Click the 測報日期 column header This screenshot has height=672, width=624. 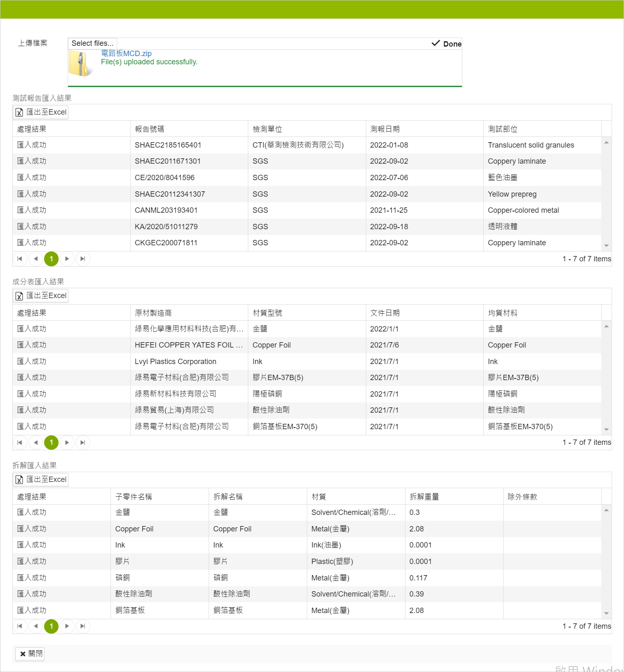[x=424, y=129]
